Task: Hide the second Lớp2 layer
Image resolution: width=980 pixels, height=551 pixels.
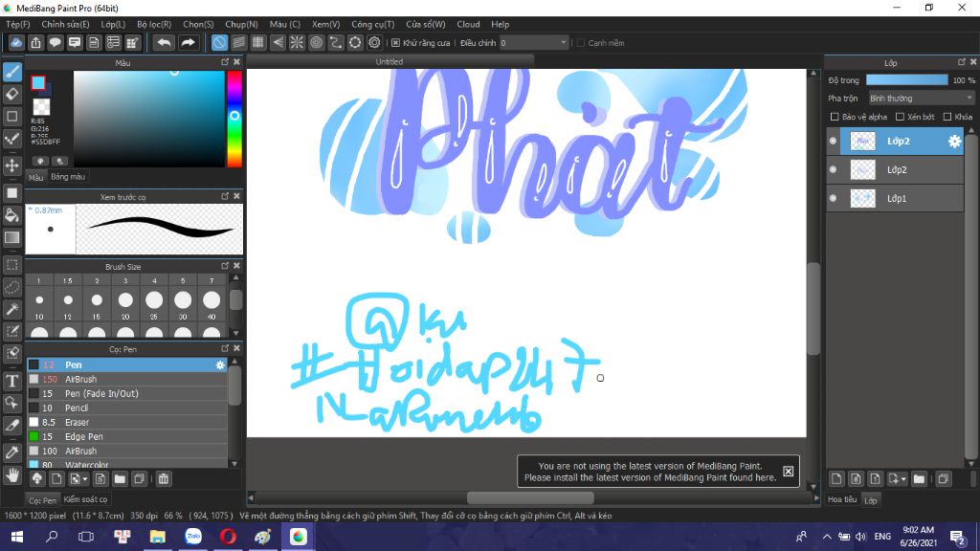Action: 834,170
